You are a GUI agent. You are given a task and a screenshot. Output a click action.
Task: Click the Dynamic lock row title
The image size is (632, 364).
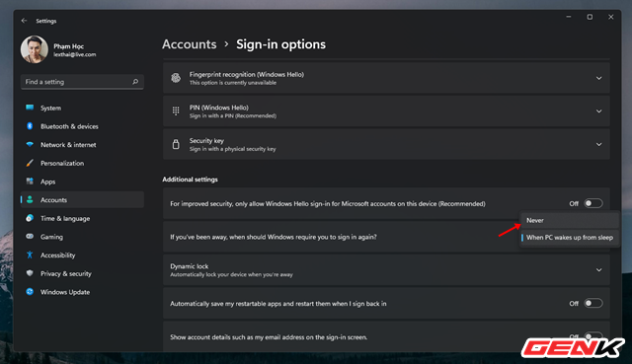coord(189,266)
